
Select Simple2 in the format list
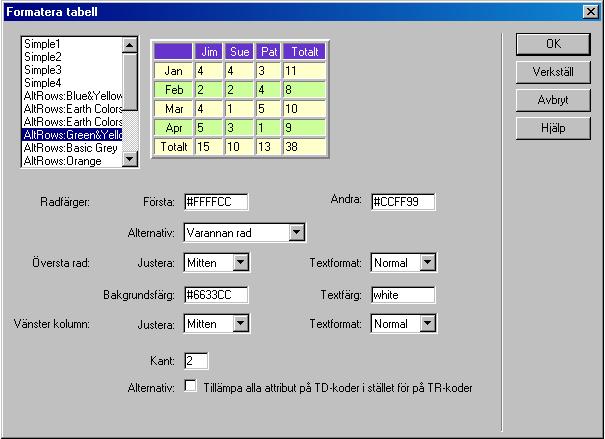[72, 57]
